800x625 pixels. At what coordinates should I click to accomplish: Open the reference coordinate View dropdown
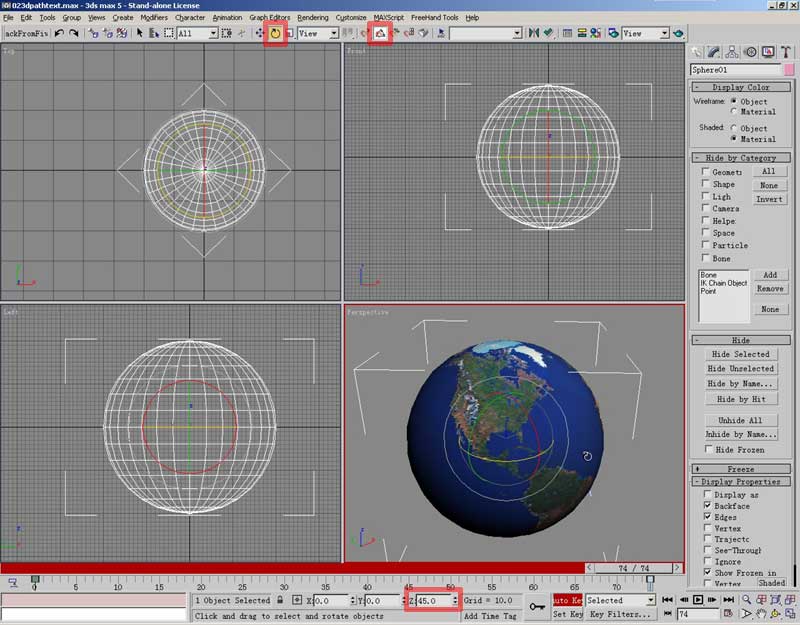pos(318,33)
